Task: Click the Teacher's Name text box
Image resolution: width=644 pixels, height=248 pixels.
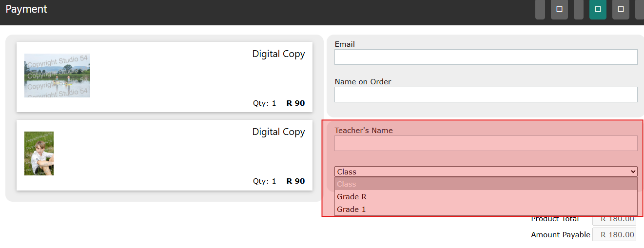Action: (486, 143)
